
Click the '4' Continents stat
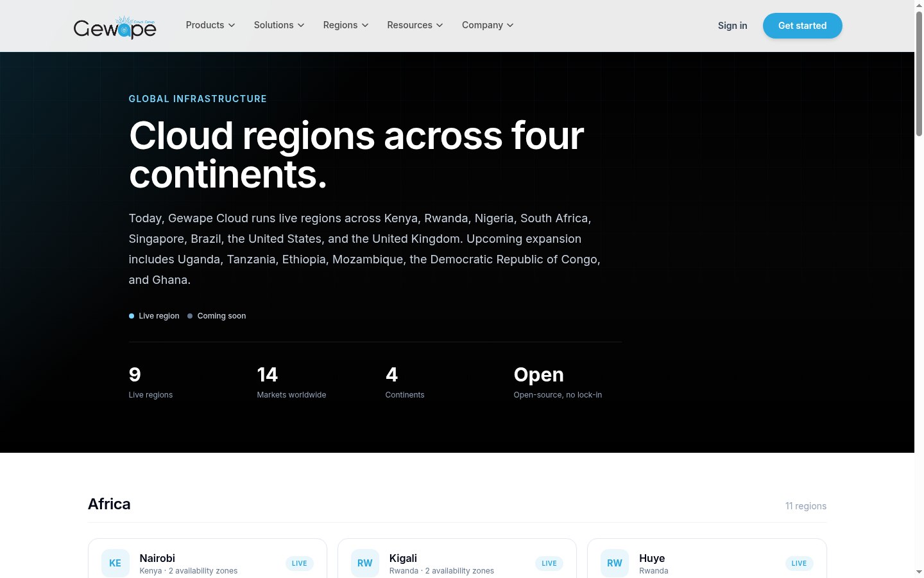pos(405,382)
